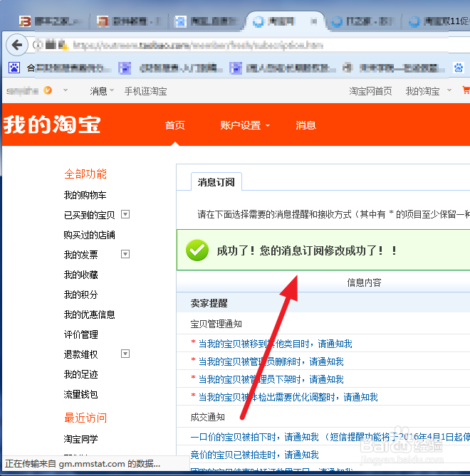470x476 pixels.
Task: Click 消息 in orange navigation bar
Action: pyautogui.click(x=305, y=125)
